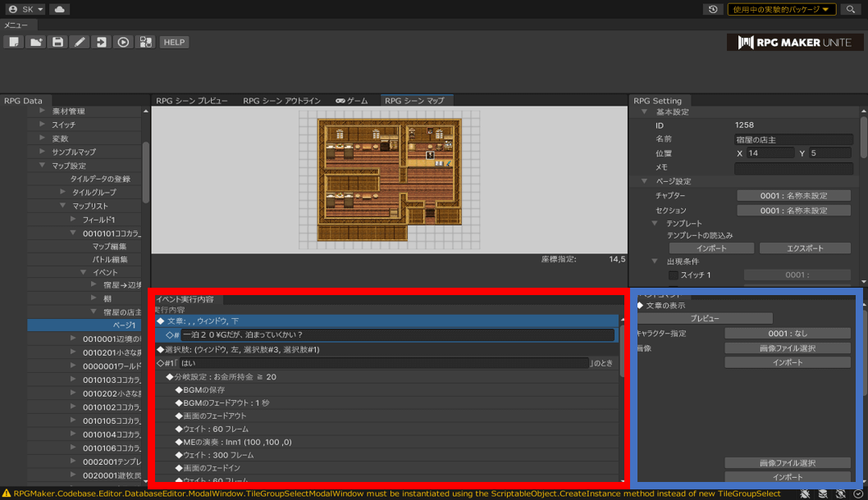The height and width of the screenshot is (500, 868).
Task: Click the new project note icon
Action: tap(14, 42)
